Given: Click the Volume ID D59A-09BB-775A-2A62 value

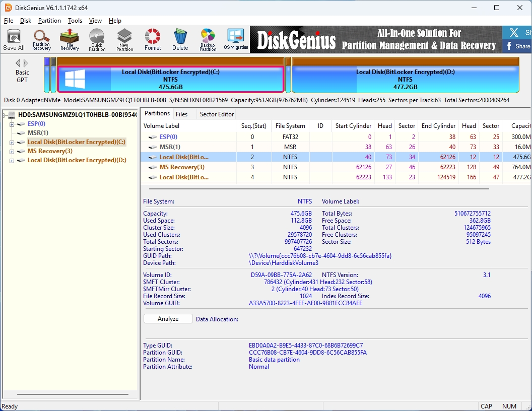Looking at the screenshot, I should (281, 275).
